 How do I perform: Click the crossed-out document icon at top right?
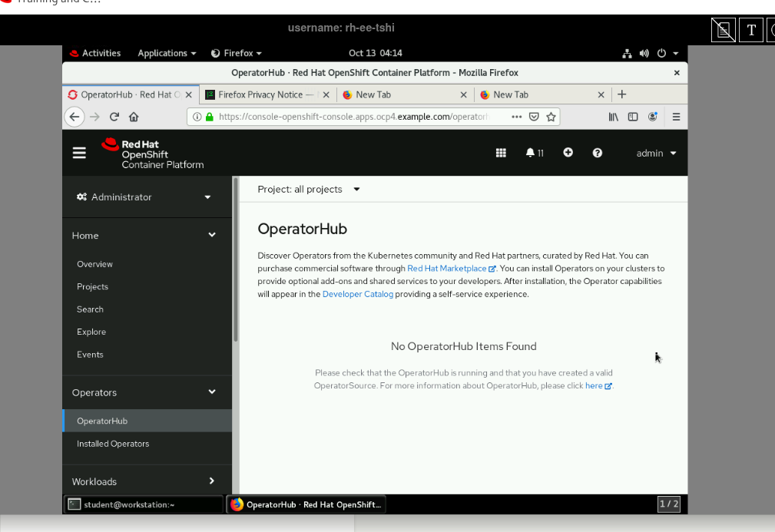pyautogui.click(x=723, y=30)
